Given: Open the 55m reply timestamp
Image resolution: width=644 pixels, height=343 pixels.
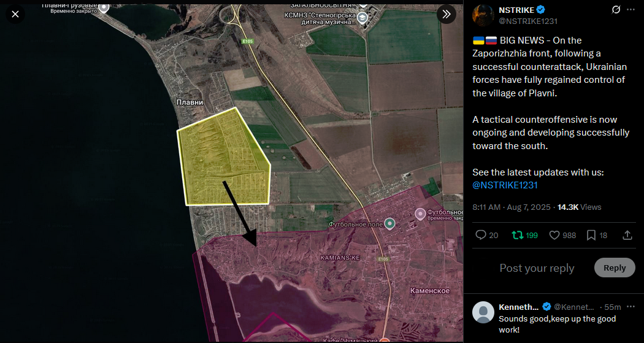Looking at the screenshot, I should 613,307.
